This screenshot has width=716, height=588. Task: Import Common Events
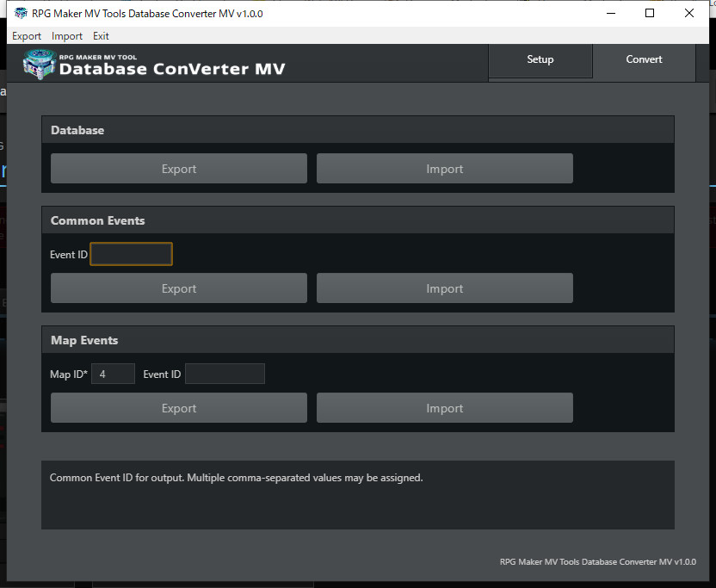coord(444,288)
